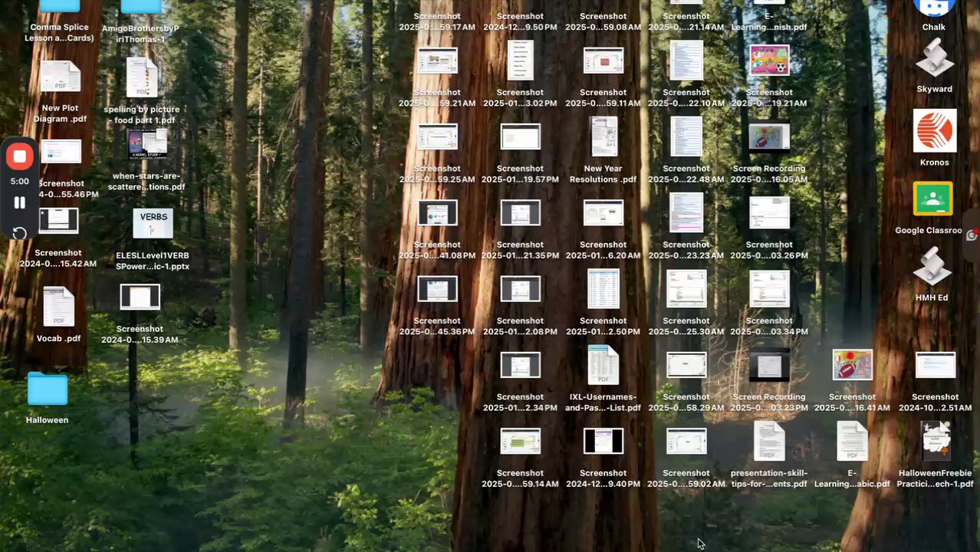The width and height of the screenshot is (980, 552).
Task: Select screenshot ending 2.34 PM
Action: coord(520,365)
